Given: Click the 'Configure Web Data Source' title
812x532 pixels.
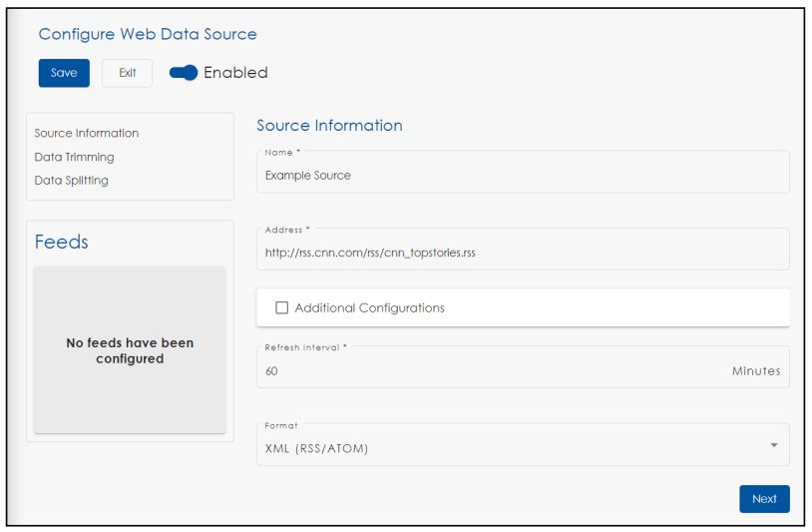Looking at the screenshot, I should (148, 34).
